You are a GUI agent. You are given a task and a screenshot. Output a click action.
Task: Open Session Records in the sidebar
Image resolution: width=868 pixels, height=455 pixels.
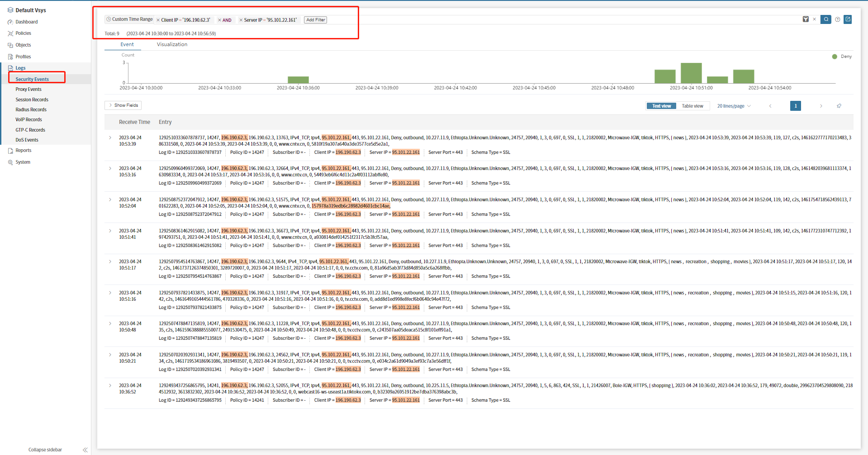tap(32, 100)
